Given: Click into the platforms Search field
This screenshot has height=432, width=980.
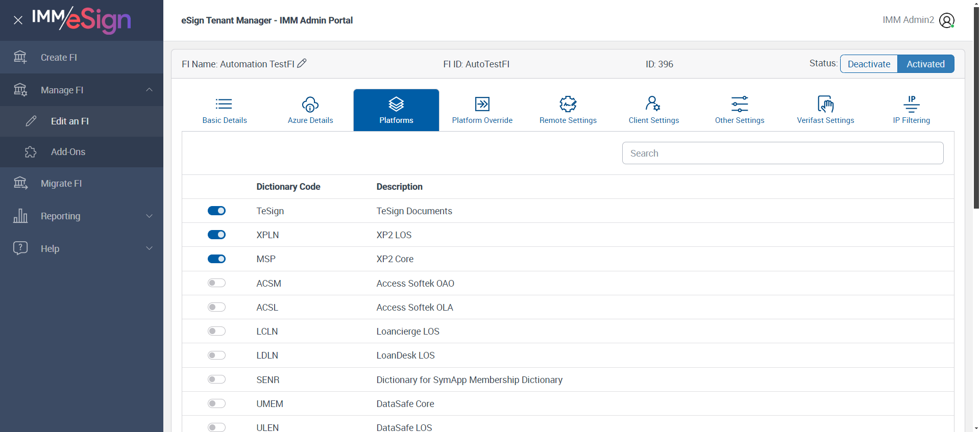Looking at the screenshot, I should (x=782, y=153).
